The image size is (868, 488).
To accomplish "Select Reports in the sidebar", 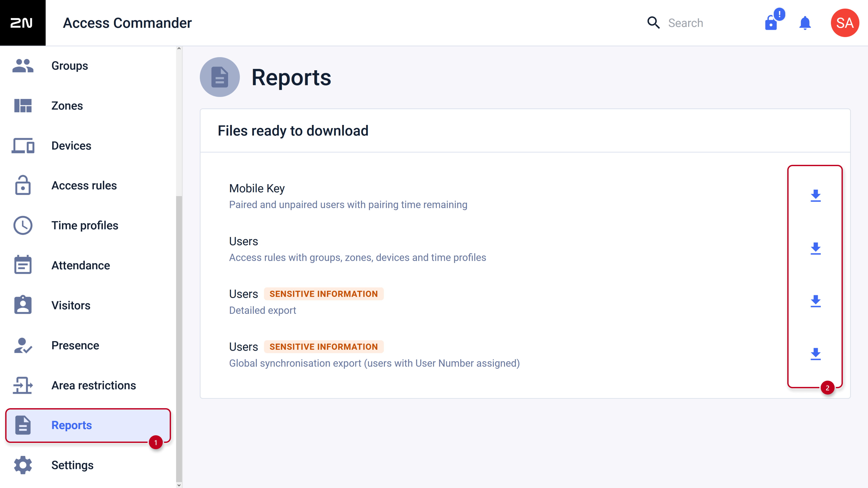I will pos(88,425).
